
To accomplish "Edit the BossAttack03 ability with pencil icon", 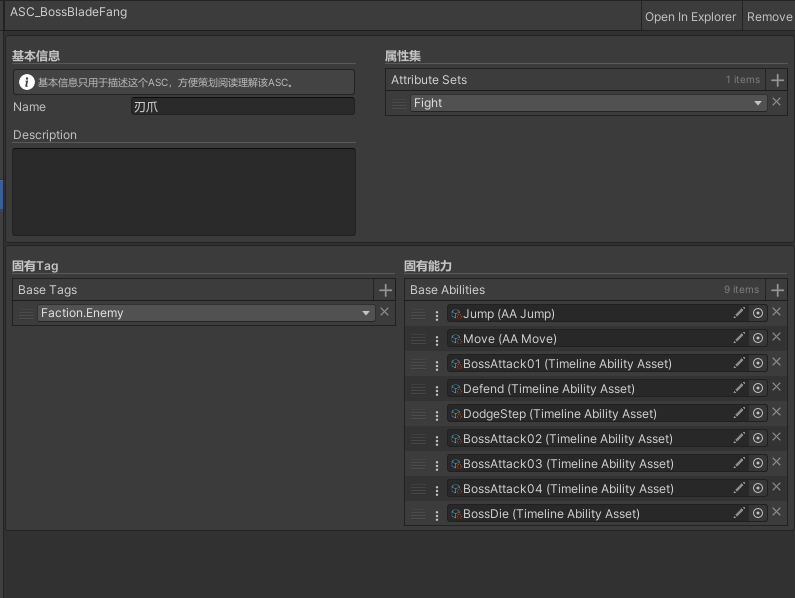I will pyautogui.click(x=739, y=463).
